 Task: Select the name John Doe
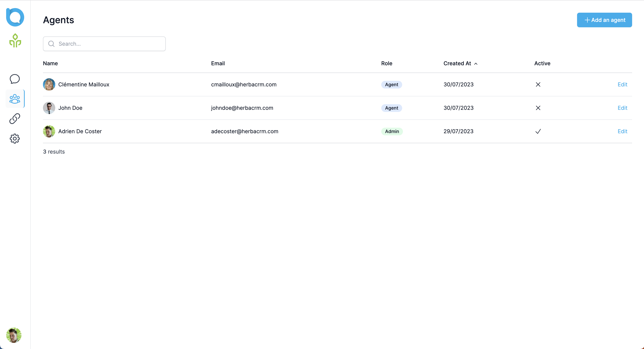click(x=70, y=108)
